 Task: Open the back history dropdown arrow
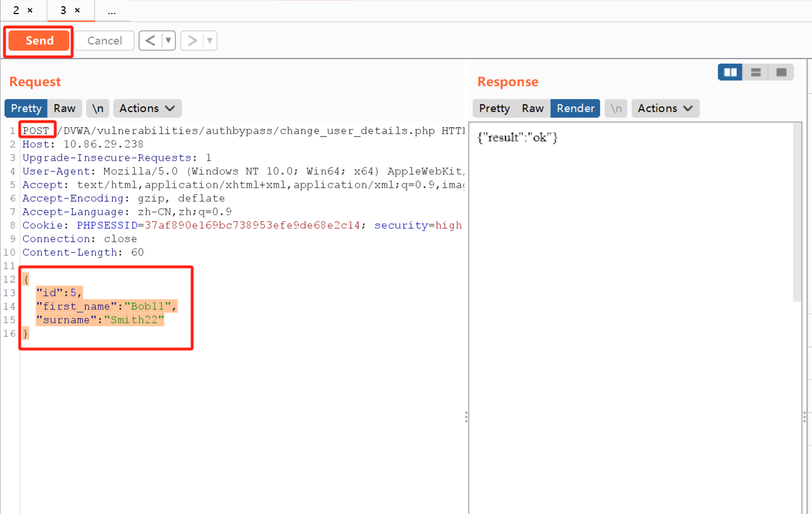(x=168, y=41)
